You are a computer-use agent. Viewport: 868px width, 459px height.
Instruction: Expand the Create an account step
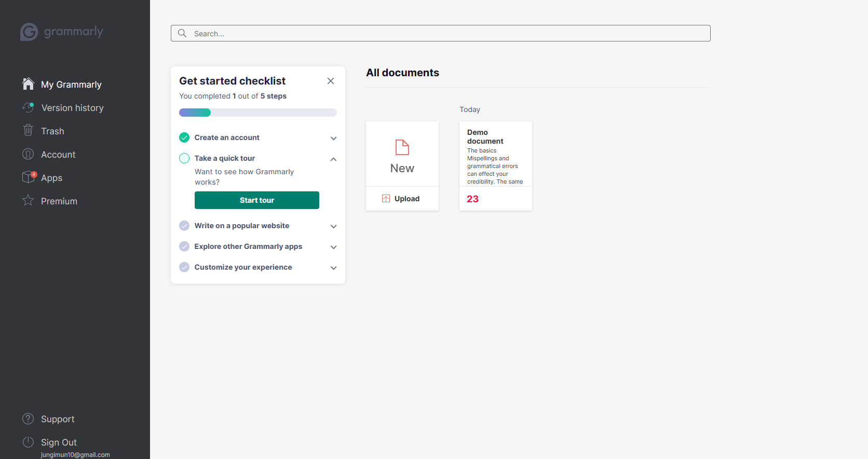pos(334,138)
